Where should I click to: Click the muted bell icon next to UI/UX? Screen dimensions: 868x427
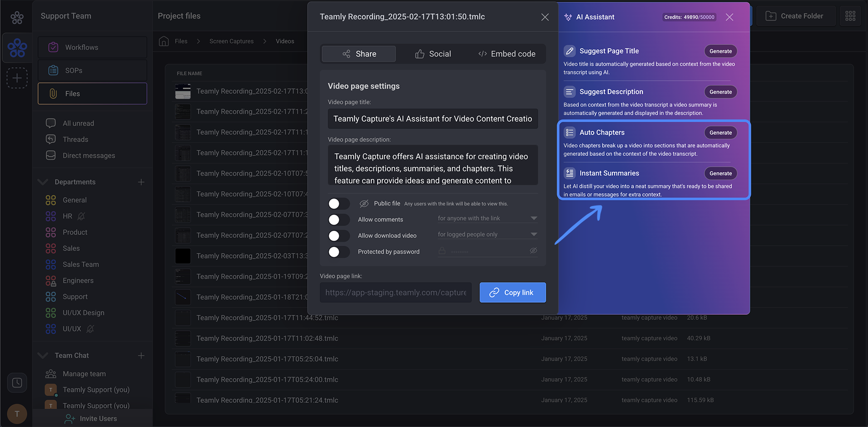[x=90, y=329]
